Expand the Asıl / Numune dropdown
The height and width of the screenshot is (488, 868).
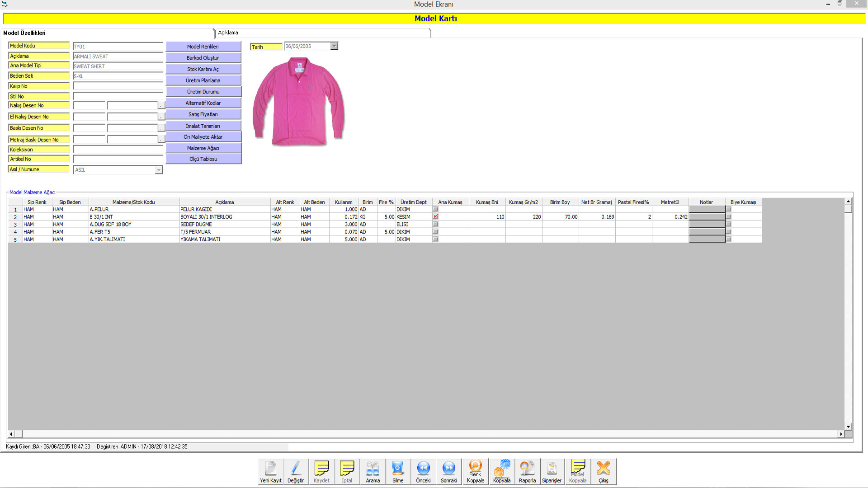click(159, 170)
